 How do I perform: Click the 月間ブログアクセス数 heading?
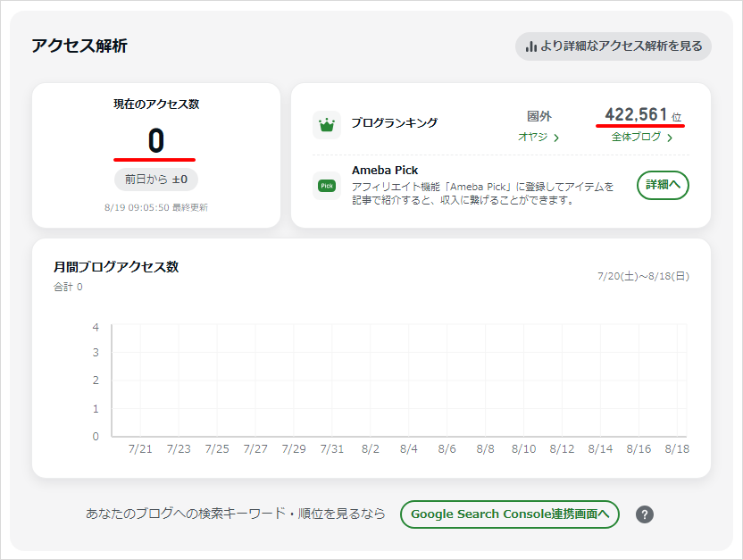pyautogui.click(x=115, y=267)
